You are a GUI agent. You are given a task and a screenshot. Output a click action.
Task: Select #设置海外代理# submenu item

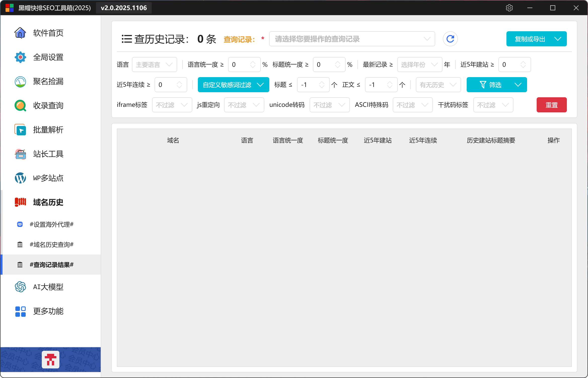pos(52,224)
